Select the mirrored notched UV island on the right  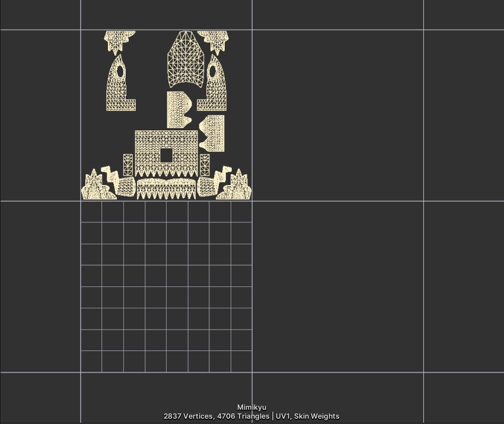point(215,133)
